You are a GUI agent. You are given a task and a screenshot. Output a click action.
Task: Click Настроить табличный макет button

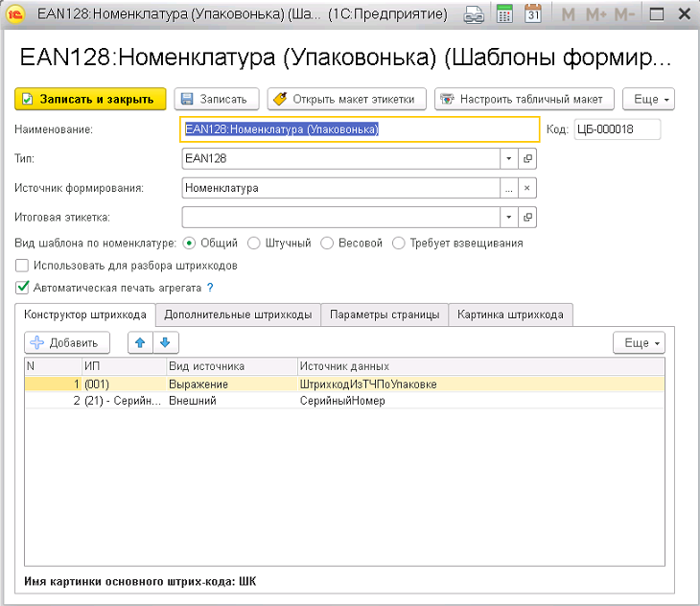click(525, 99)
